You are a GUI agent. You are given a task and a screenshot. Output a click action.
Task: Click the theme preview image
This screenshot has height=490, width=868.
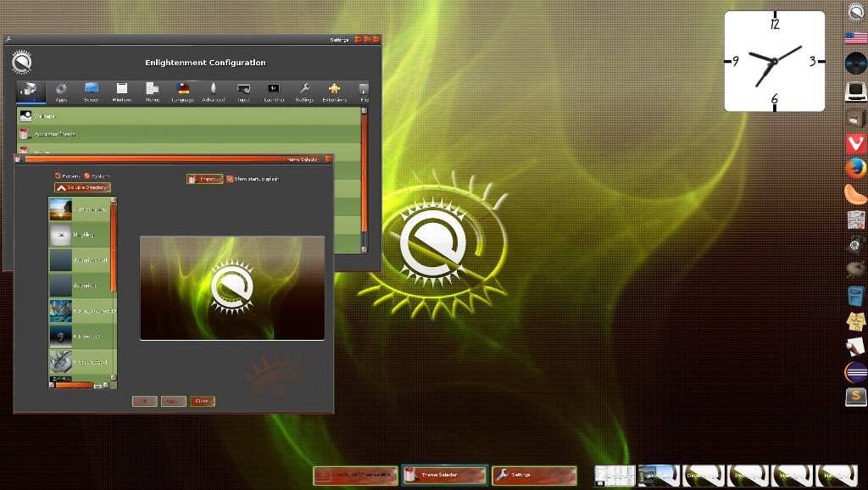click(x=232, y=288)
